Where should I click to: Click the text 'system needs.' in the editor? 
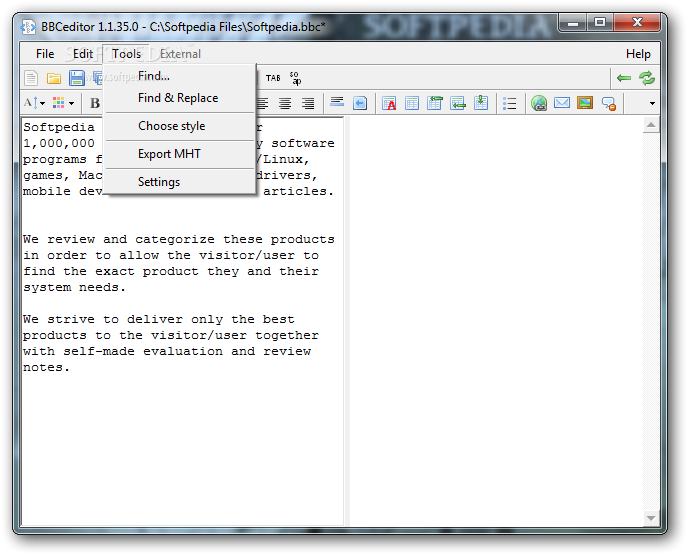click(x=75, y=288)
